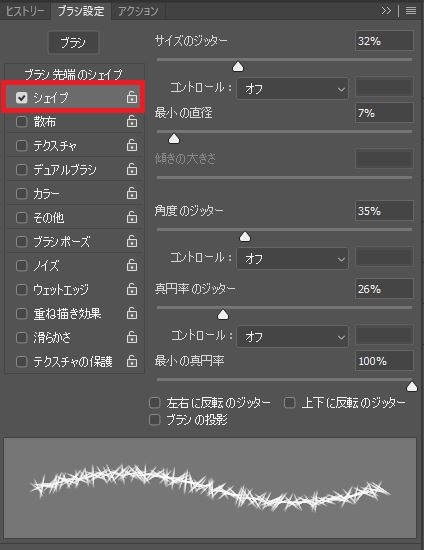The height and width of the screenshot is (550, 424).
Task: Open コントロール dropdown under 真円率のジッター
Action: (x=292, y=336)
